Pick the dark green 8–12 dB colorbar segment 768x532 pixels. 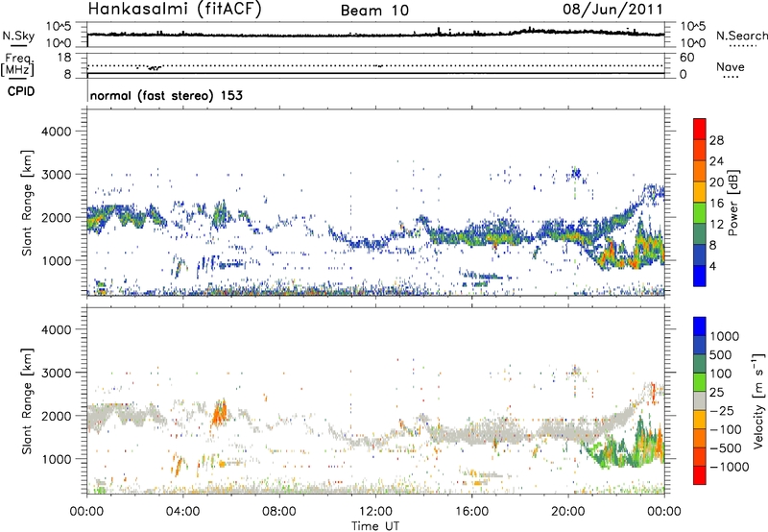click(700, 234)
